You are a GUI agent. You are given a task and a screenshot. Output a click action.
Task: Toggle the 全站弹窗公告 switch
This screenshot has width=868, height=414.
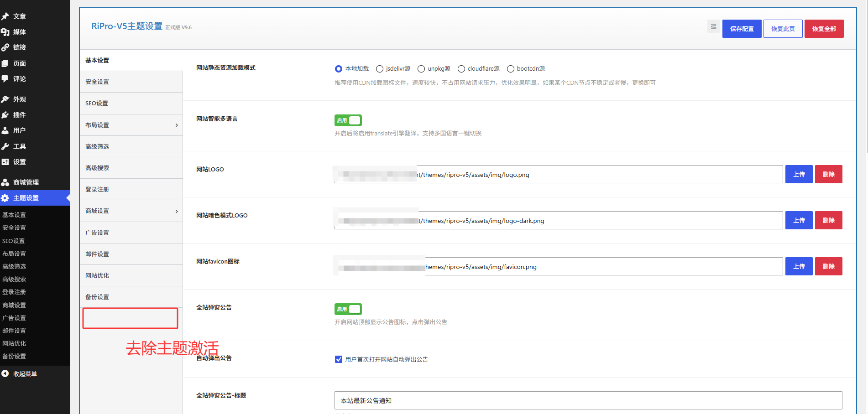[x=348, y=309]
